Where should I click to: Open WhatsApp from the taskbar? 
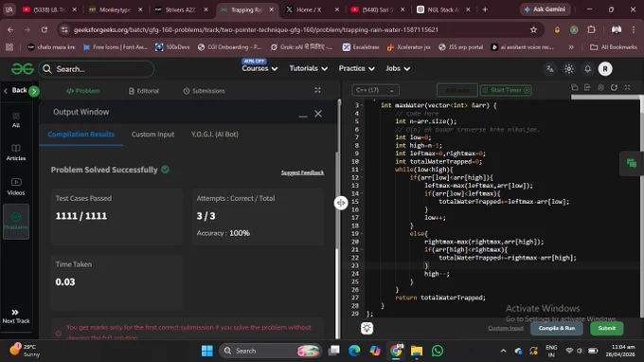pos(438,351)
